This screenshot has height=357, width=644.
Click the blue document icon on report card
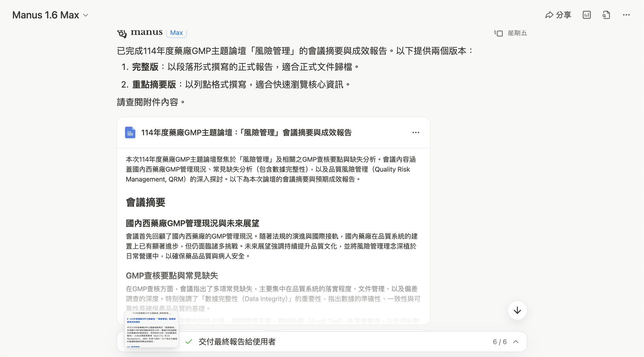tap(130, 133)
